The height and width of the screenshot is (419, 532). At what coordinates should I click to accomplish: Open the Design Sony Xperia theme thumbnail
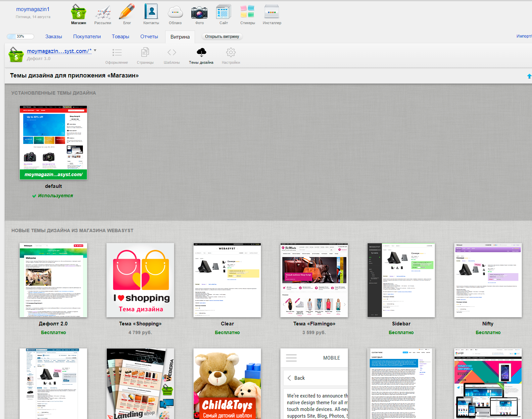point(488,383)
